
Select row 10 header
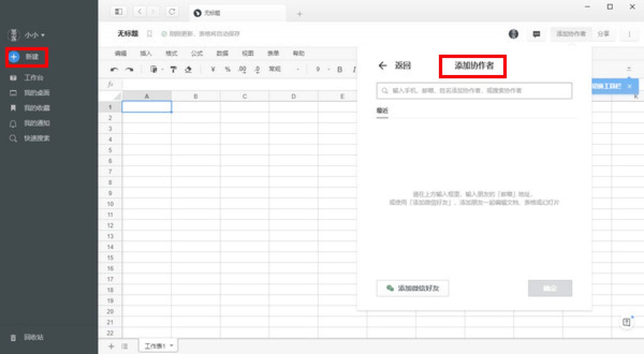110,204
